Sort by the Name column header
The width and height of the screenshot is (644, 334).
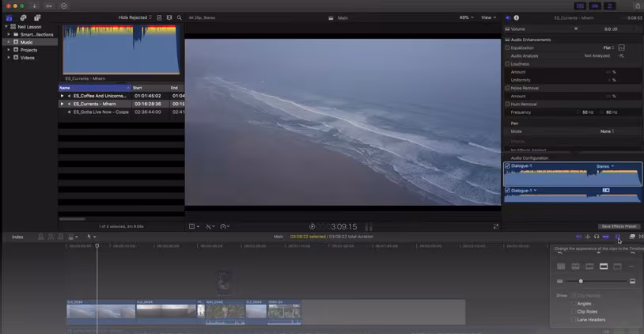click(94, 88)
